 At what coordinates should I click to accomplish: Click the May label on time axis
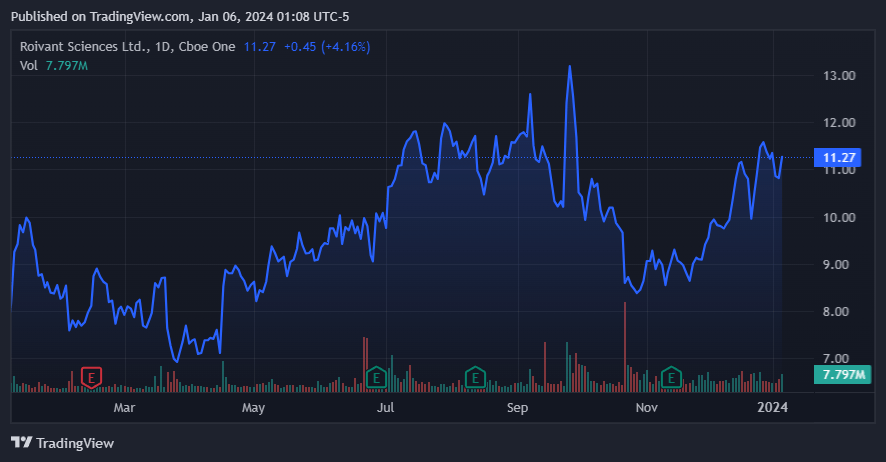(x=253, y=408)
